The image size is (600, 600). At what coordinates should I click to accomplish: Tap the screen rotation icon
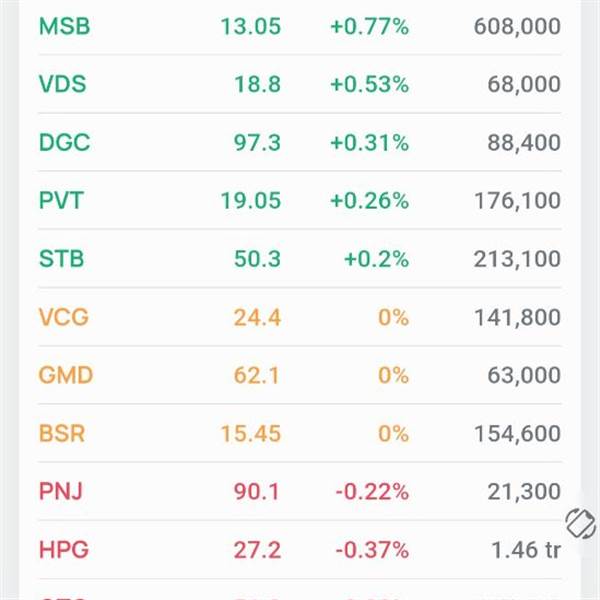[x=580, y=523]
